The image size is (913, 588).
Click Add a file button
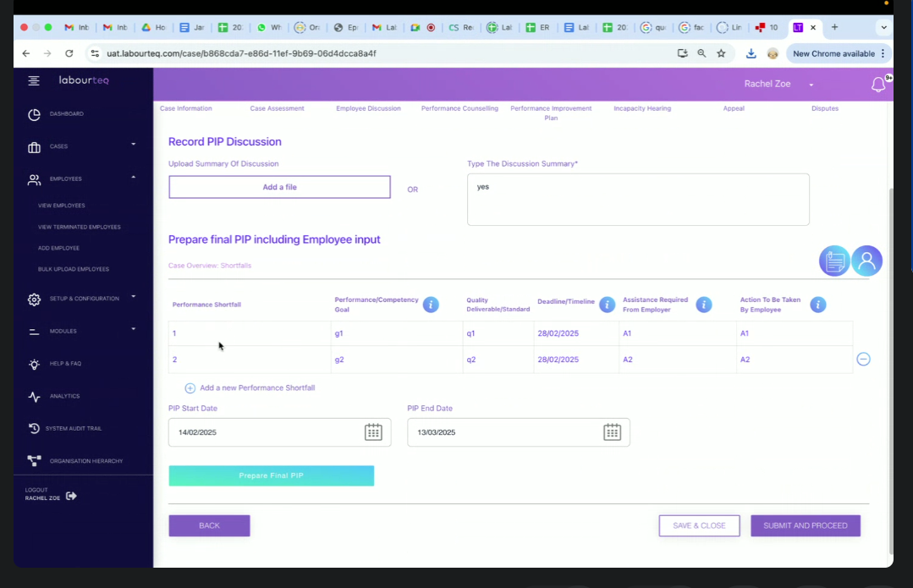coord(279,188)
